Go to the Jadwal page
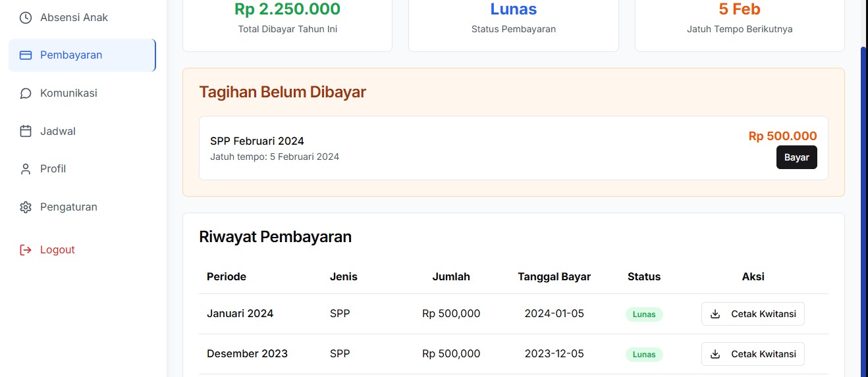 tap(58, 132)
